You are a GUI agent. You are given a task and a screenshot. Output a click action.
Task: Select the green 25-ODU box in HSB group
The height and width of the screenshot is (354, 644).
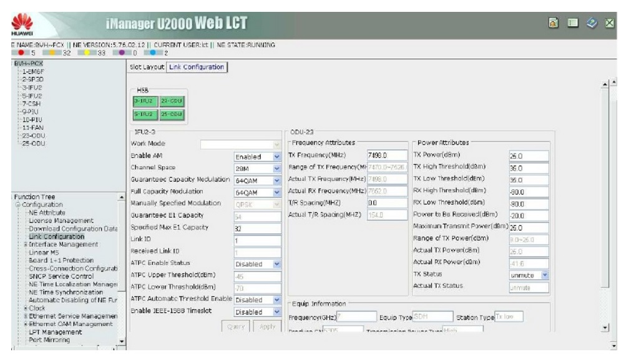[172, 114]
